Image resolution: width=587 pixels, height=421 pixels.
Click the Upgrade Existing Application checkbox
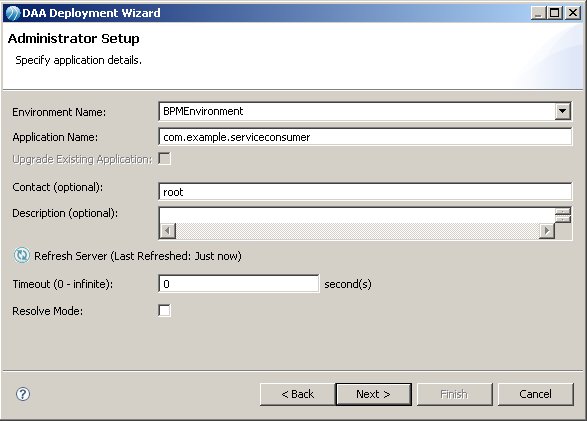coord(164,159)
